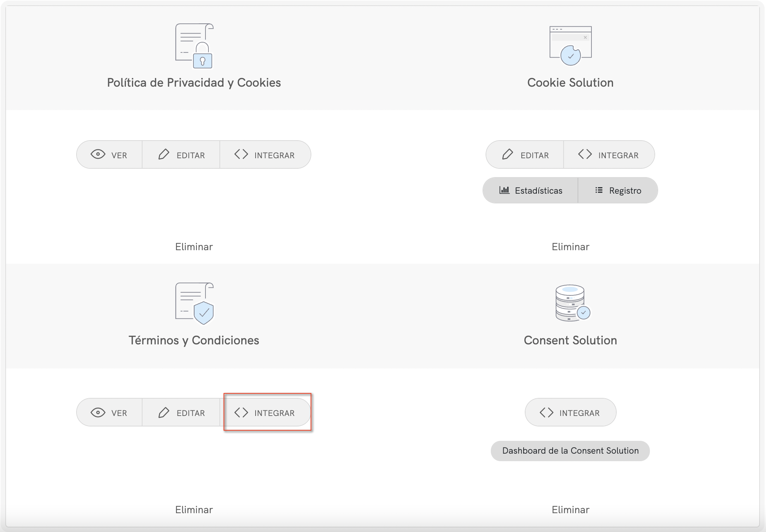The width and height of the screenshot is (766, 532).
Task: Click INTEGRAR for the Privacy and Cookie Policy
Action: point(265,155)
